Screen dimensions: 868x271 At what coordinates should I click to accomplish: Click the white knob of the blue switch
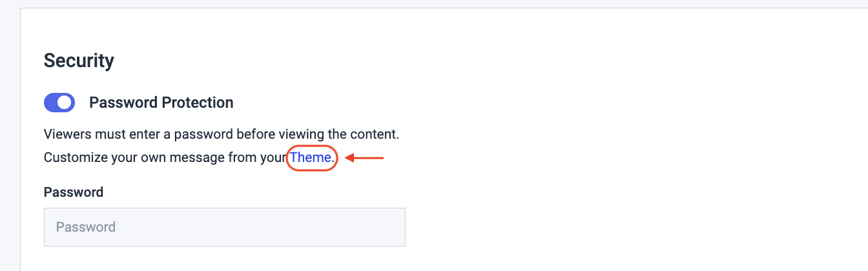[x=66, y=103]
